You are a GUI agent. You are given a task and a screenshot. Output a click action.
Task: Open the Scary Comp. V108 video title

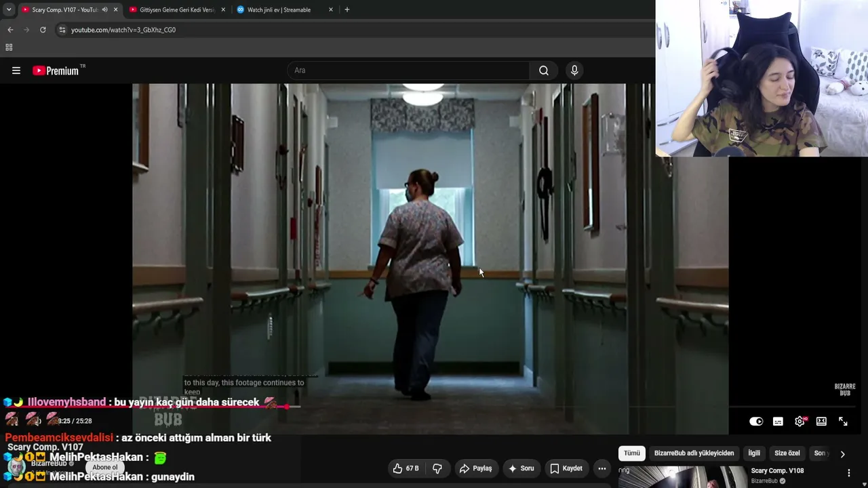pyautogui.click(x=777, y=471)
